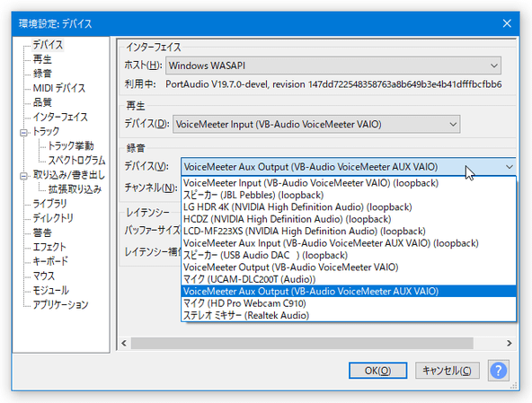The image size is (532, 403).
Task: Open ディレクトリ settings category
Action: 53,218
